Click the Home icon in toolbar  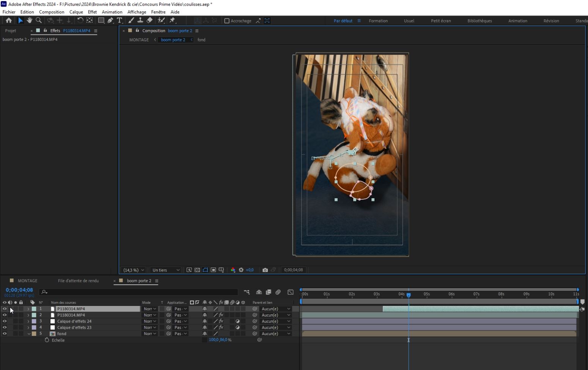tap(8, 20)
